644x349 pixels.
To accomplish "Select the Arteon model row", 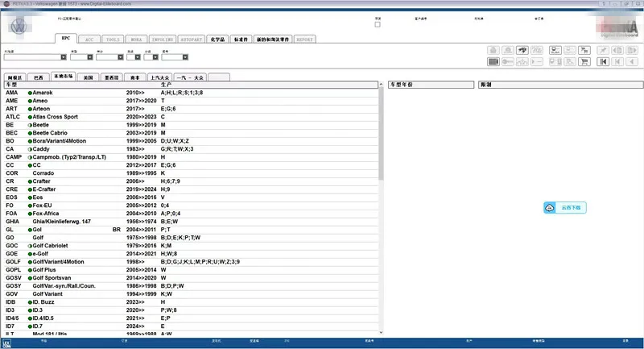I will [x=191, y=109].
